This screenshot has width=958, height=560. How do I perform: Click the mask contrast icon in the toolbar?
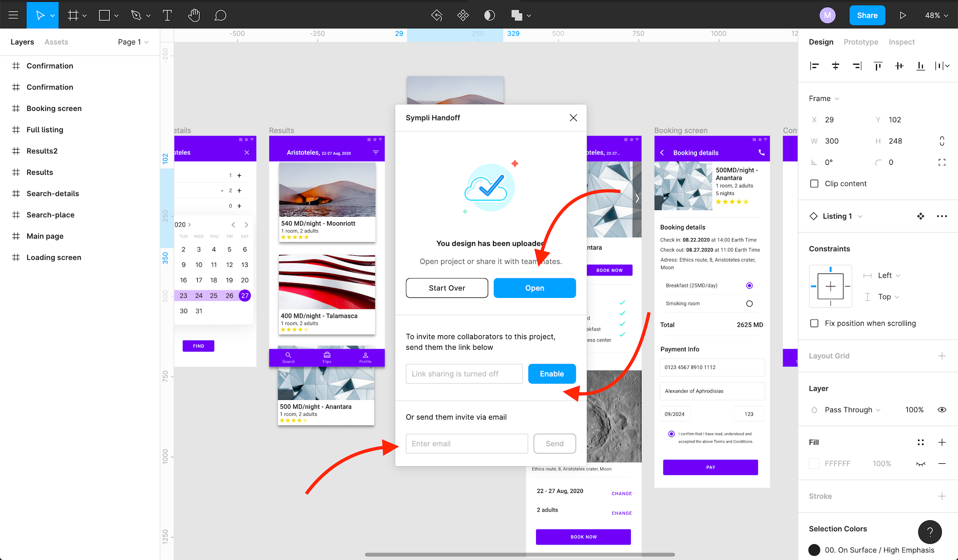pos(490,15)
